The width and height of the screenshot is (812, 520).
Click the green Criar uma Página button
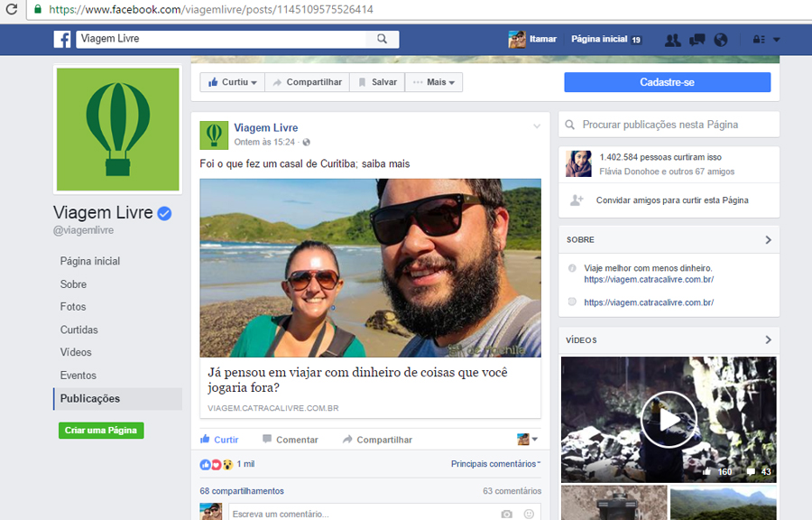(101, 431)
